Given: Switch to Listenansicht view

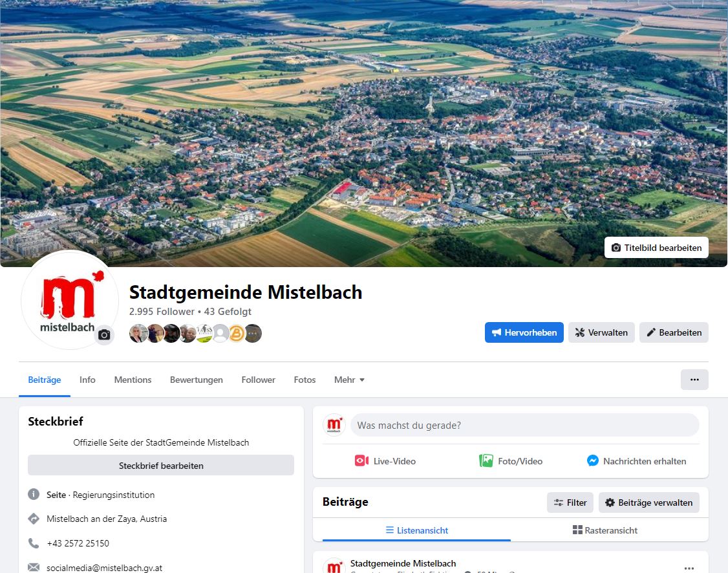Looking at the screenshot, I should pos(416,530).
